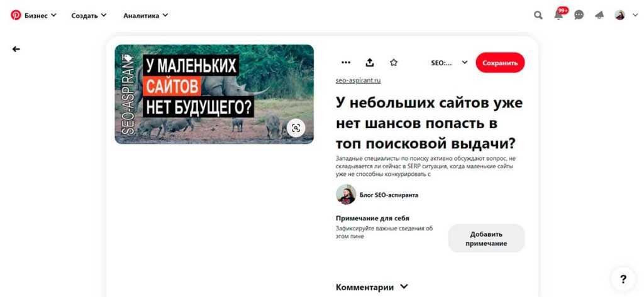Expand account chevron next to profile avatar
The height and width of the screenshot is (297, 644).
click(635, 15)
